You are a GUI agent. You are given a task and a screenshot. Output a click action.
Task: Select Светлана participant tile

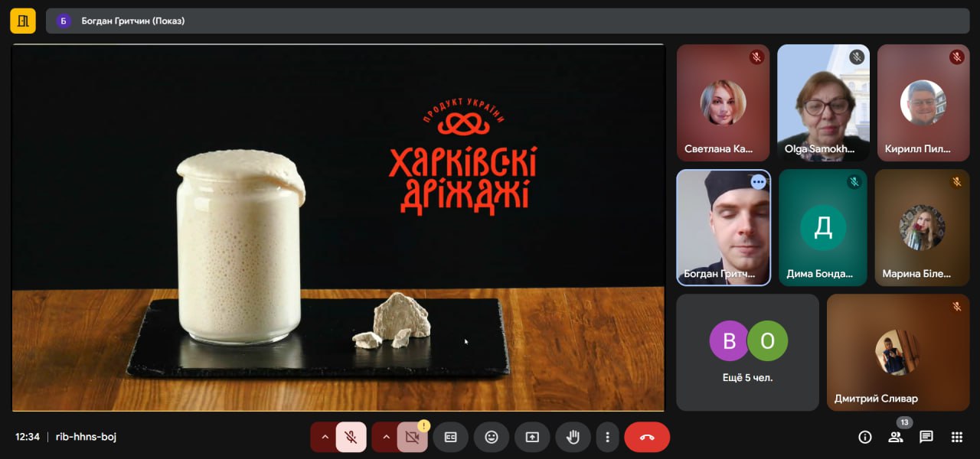[x=724, y=103]
